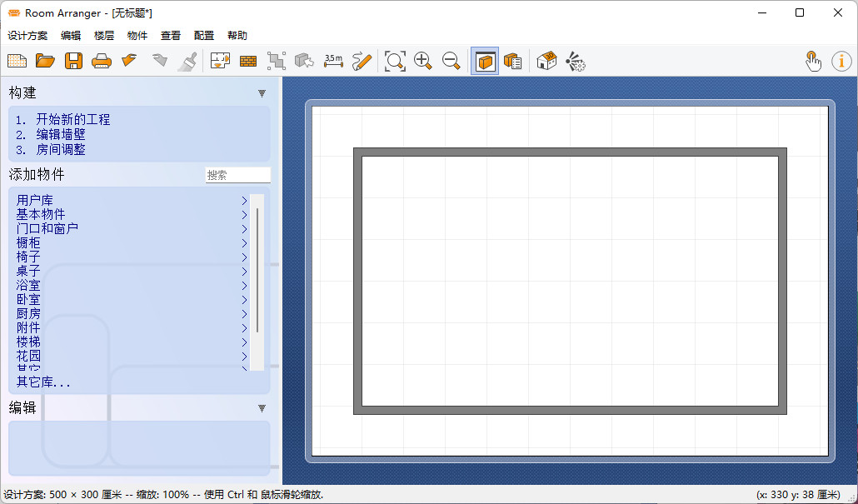Expand the 用户库 category
This screenshot has width=858, height=504.
coord(132,200)
